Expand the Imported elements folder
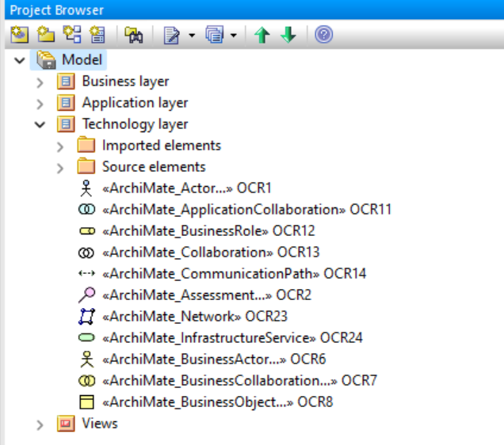Viewport: 504px width, 445px height. 60,146
